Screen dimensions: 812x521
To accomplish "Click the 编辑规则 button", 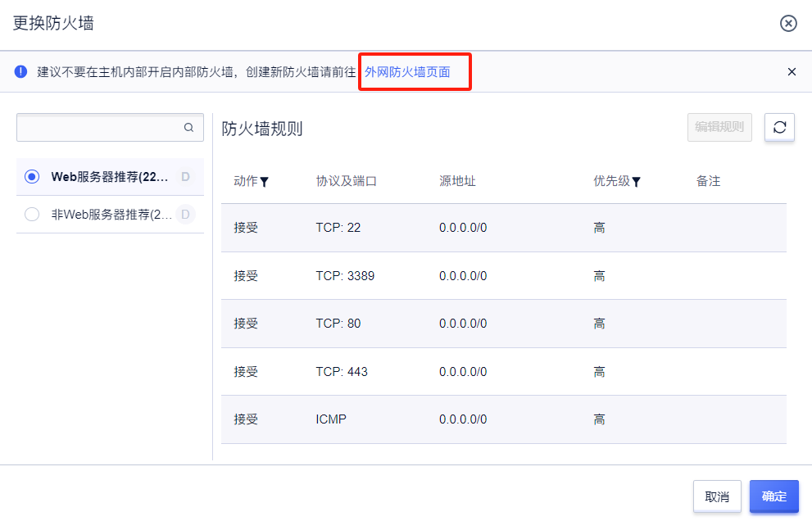I will tap(719, 127).
